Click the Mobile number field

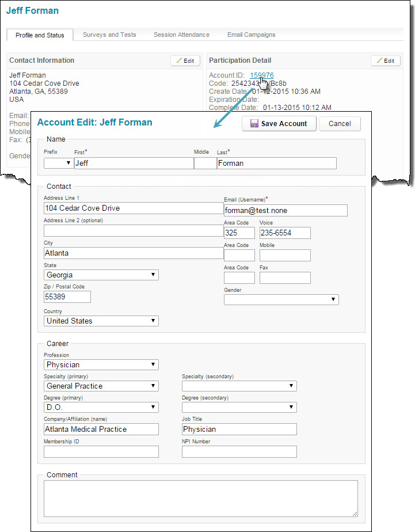click(285, 256)
